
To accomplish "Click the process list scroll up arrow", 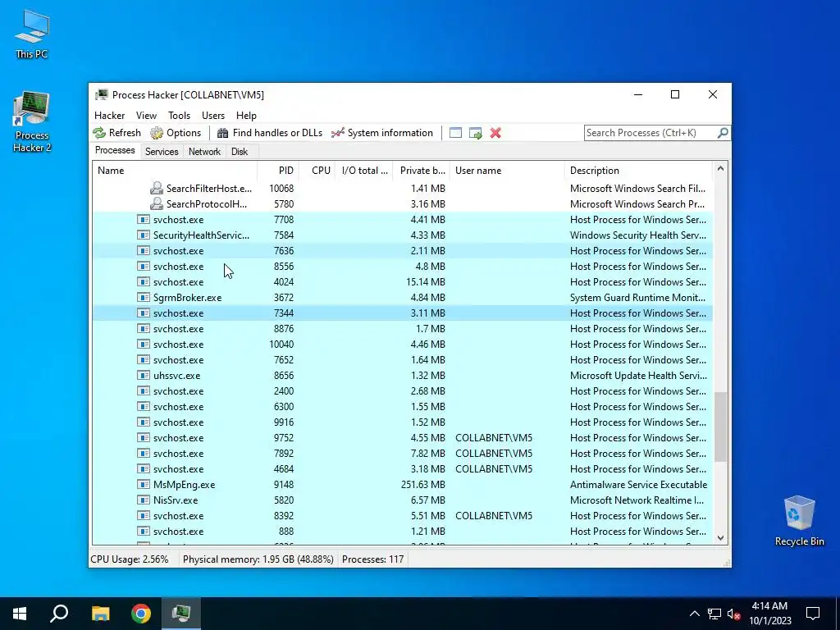I will [x=720, y=169].
